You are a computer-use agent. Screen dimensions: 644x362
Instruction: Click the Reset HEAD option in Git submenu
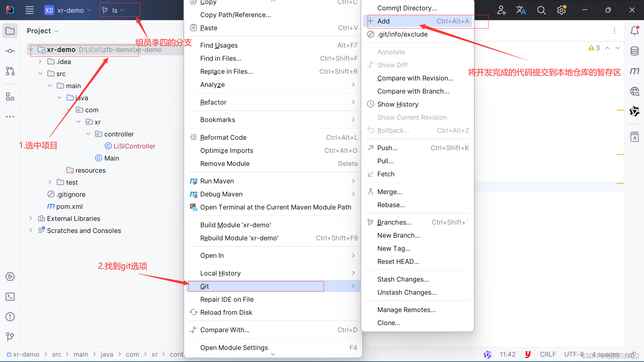click(x=398, y=261)
